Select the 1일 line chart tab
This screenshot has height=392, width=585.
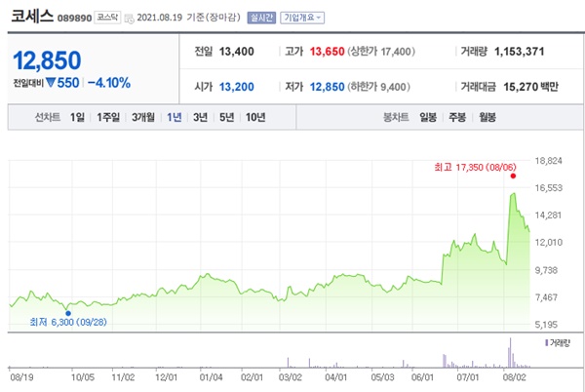tap(77, 117)
